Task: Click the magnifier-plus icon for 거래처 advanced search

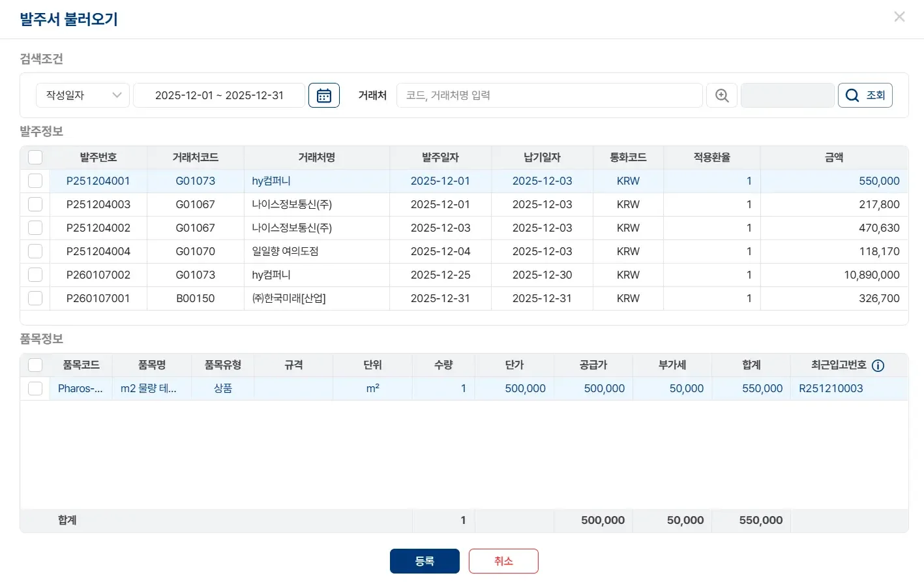Action: [x=721, y=95]
